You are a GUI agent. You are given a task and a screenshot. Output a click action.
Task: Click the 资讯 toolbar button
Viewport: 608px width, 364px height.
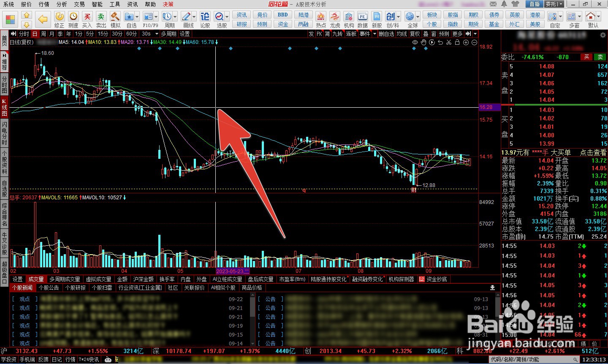242,15
